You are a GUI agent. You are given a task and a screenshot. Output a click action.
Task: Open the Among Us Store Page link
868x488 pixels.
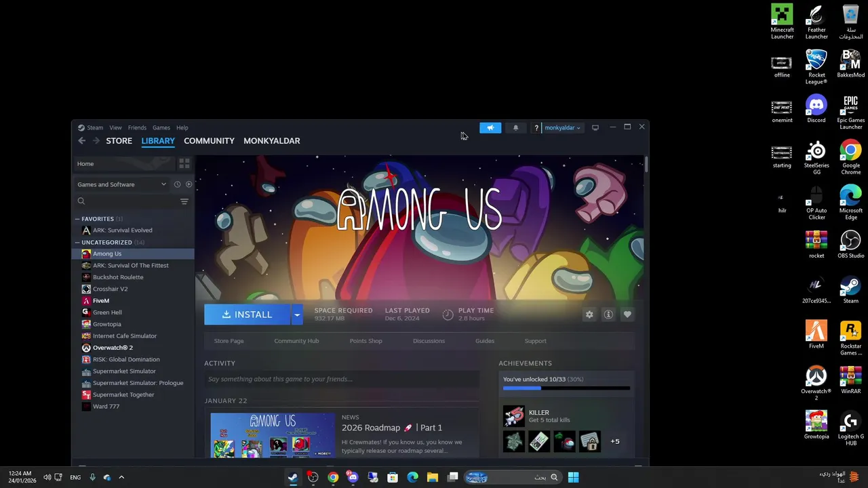tap(229, 341)
